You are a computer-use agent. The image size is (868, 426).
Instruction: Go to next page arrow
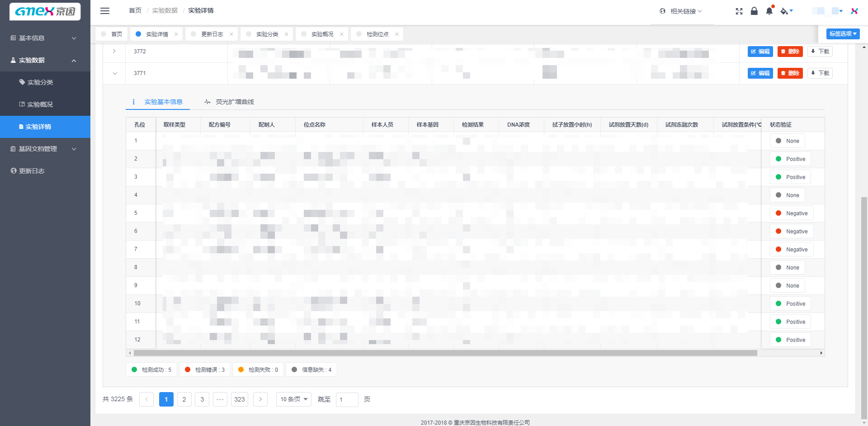pos(260,399)
